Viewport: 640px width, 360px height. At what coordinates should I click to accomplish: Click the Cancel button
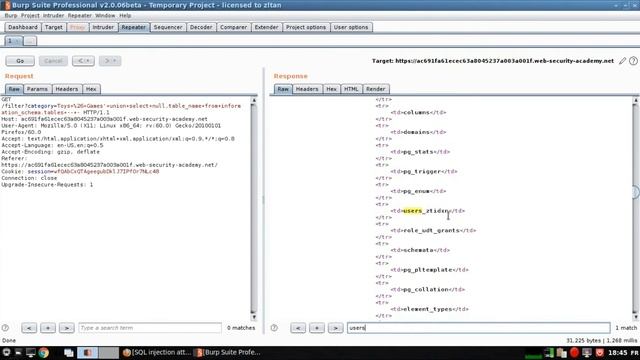(53, 61)
